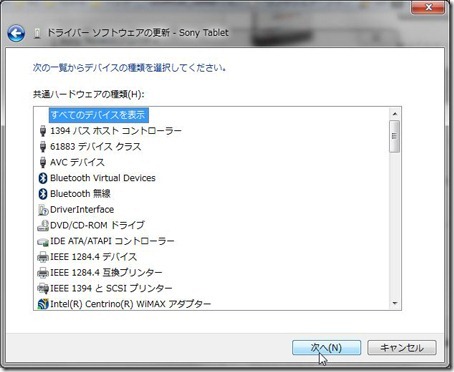This screenshot has height=372, width=454.
Task: Select the DriverInterface entry
Action: [x=82, y=210]
